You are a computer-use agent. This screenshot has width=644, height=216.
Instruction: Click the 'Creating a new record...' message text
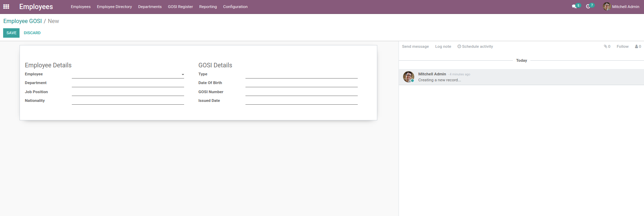tap(439, 80)
